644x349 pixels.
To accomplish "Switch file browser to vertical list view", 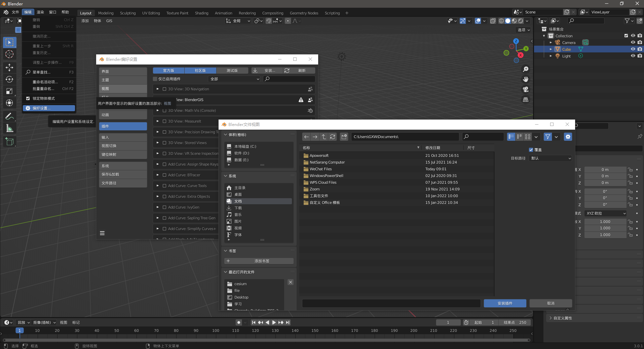I will pos(511,137).
